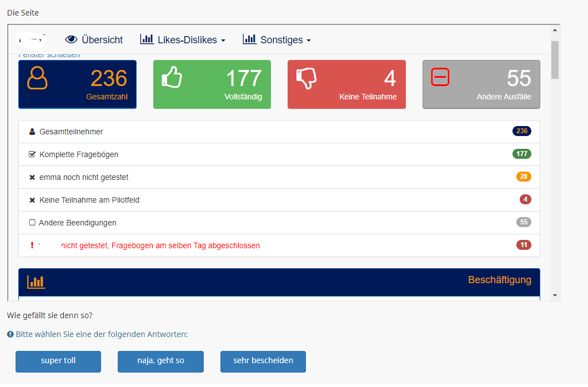Click the checked box beside Komplette Fragebögen
588x387 pixels.
(32, 154)
